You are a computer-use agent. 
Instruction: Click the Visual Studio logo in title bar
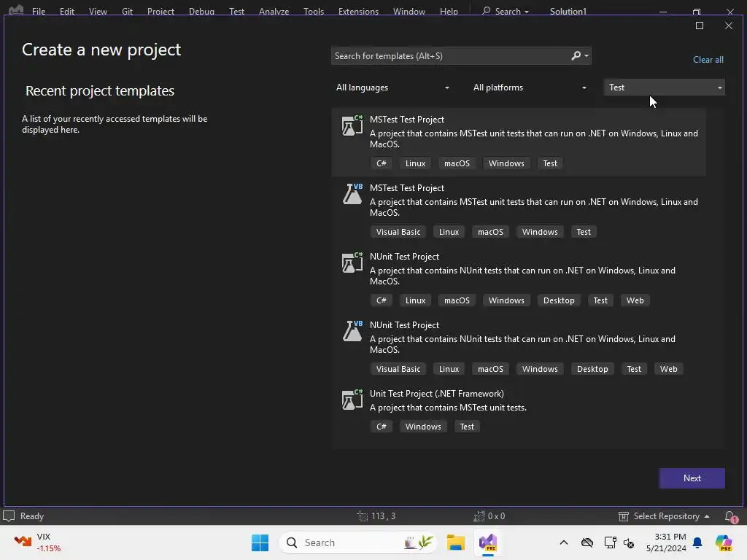click(16, 9)
